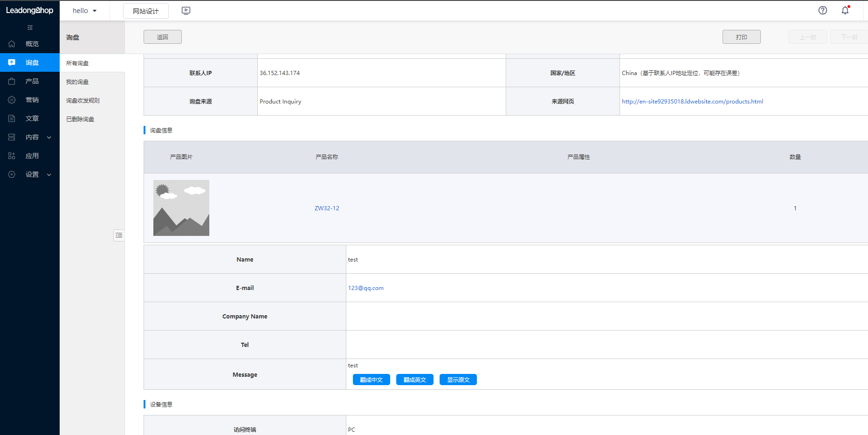Open the ZW32-12 product link

[x=327, y=208]
